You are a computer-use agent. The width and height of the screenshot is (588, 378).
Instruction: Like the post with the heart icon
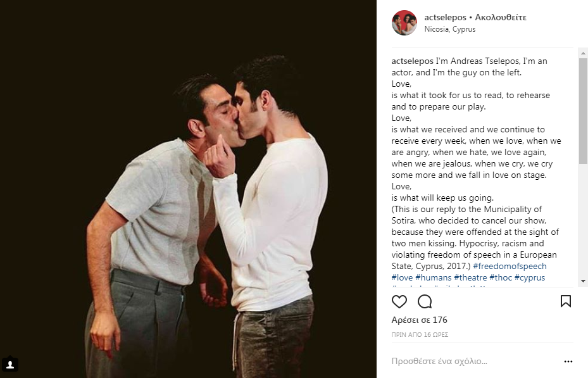click(x=399, y=301)
